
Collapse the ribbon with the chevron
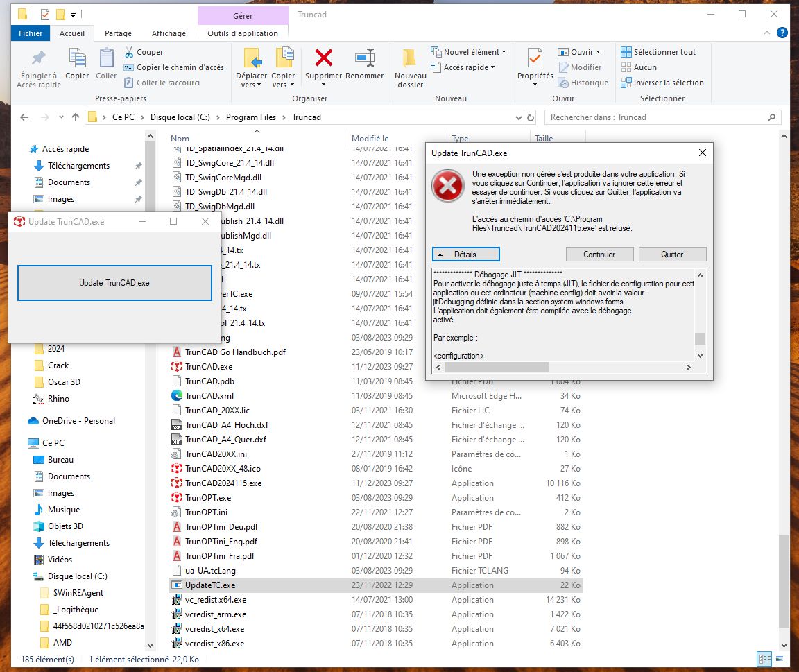pos(767,33)
